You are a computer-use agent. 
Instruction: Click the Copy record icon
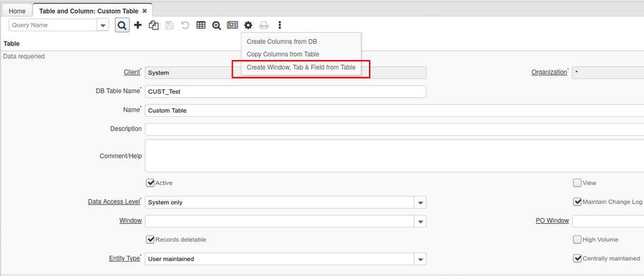click(x=153, y=25)
